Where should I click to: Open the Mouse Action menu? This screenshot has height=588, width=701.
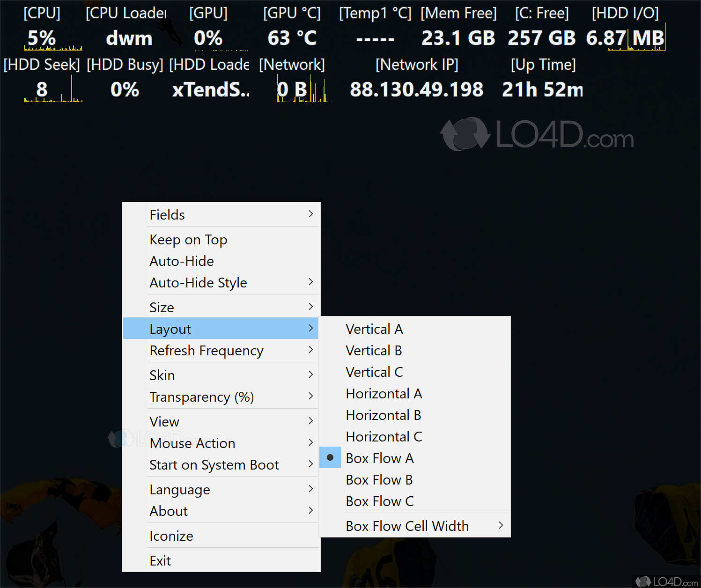point(192,443)
